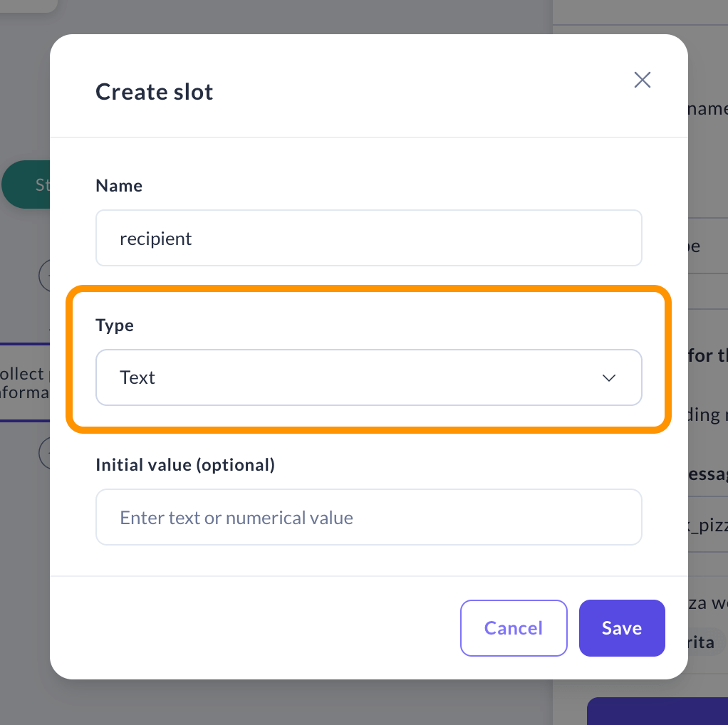Screen dimensions: 728x725
Task: Click the add-step circle below the Collect node
Action: 44,454
